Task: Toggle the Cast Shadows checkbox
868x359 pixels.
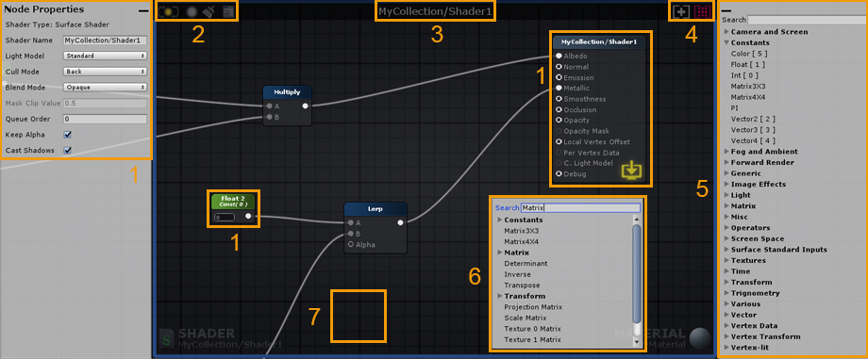Action: pyautogui.click(x=68, y=150)
